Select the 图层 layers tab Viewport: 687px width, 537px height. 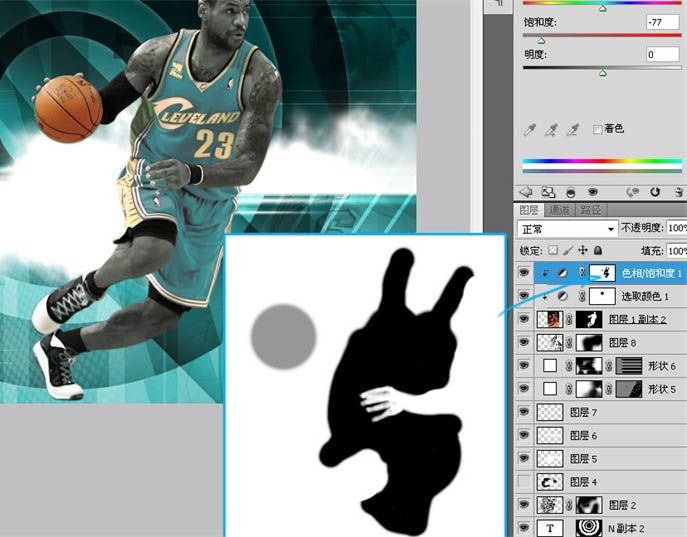point(529,211)
